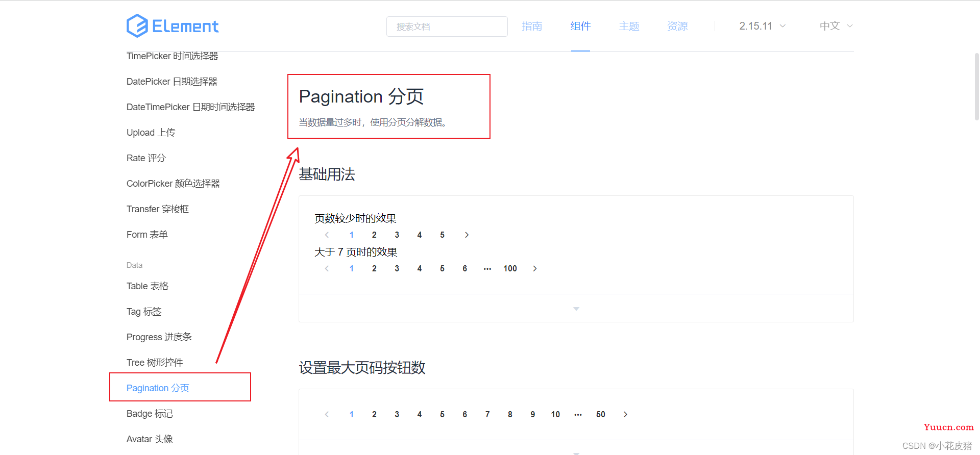
Task: Select page 7 in max-buttons pager
Action: coord(487,414)
